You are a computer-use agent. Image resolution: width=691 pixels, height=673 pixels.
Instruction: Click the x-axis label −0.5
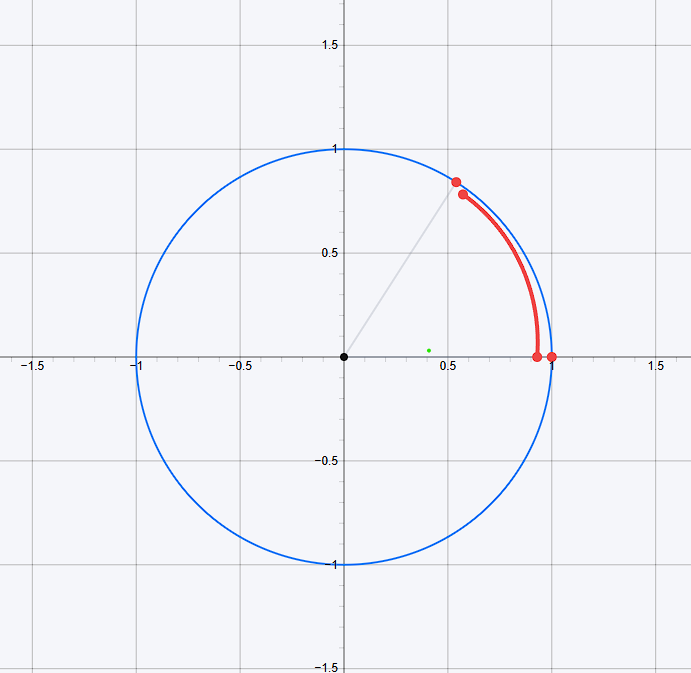click(x=240, y=366)
